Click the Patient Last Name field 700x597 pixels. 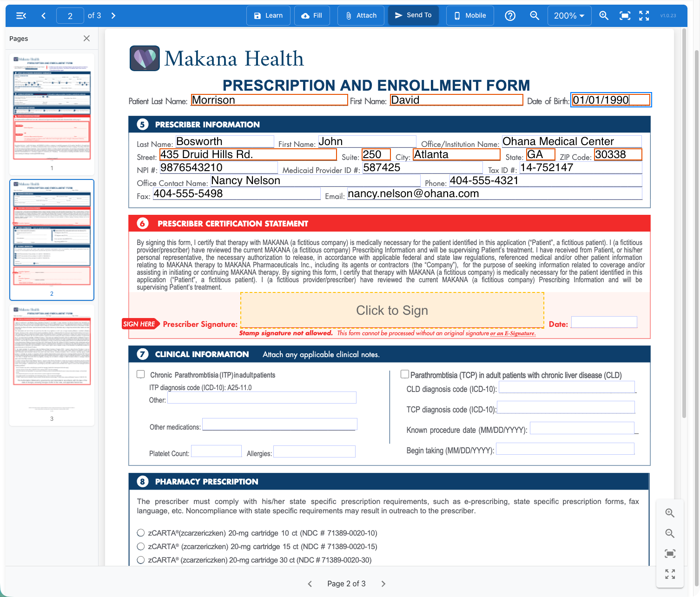click(x=269, y=100)
